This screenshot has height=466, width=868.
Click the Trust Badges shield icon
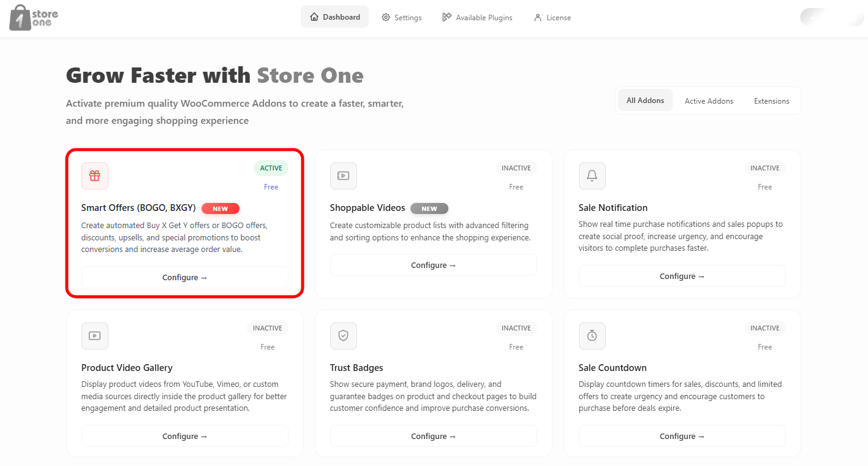point(344,336)
